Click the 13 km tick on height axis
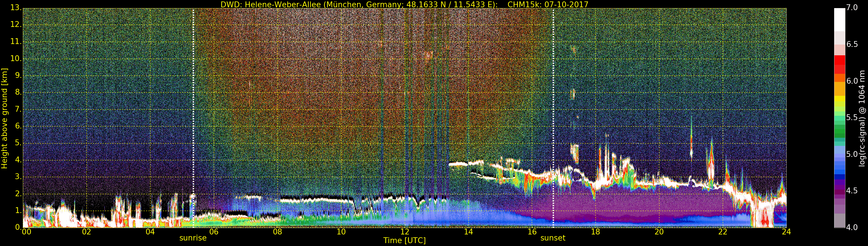The image size is (868, 246). 16,8
